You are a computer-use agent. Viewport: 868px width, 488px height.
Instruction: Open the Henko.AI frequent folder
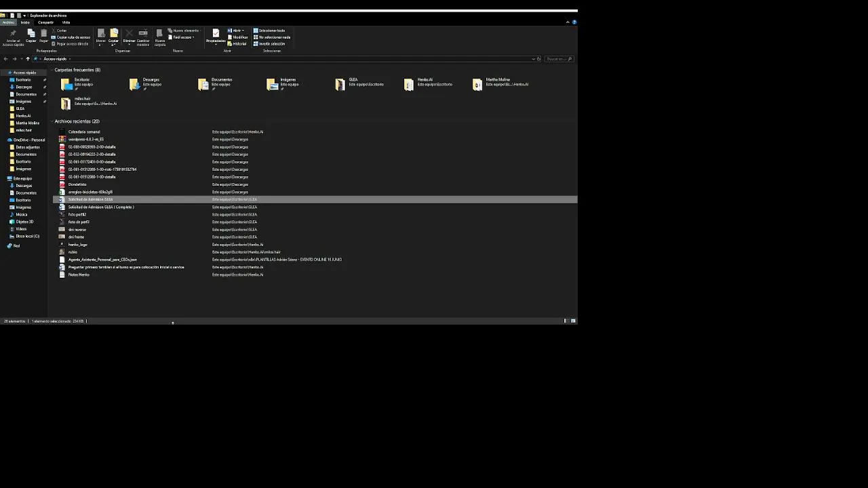(429, 83)
